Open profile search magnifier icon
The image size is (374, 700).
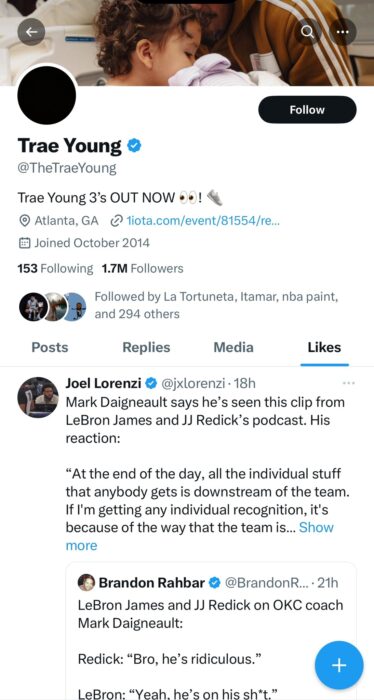(308, 32)
